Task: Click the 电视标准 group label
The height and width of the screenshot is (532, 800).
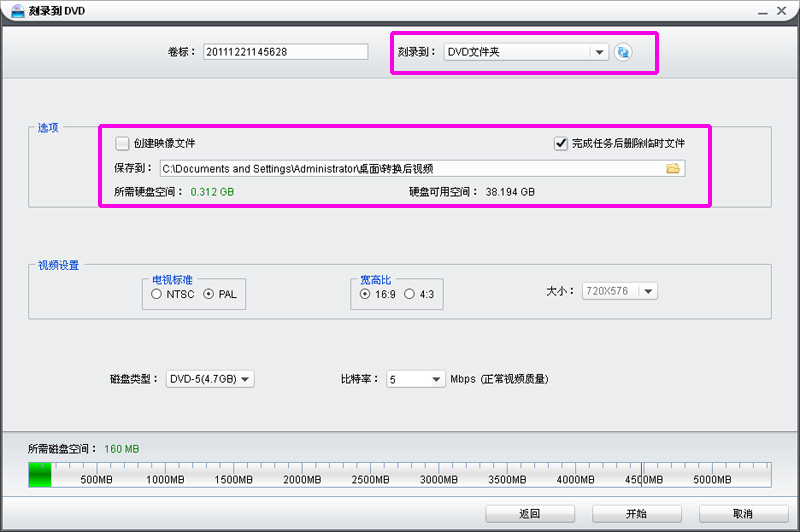Action: (172, 280)
